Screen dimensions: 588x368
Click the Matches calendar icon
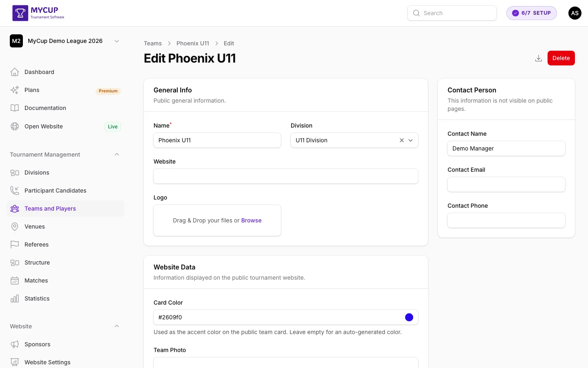click(15, 280)
